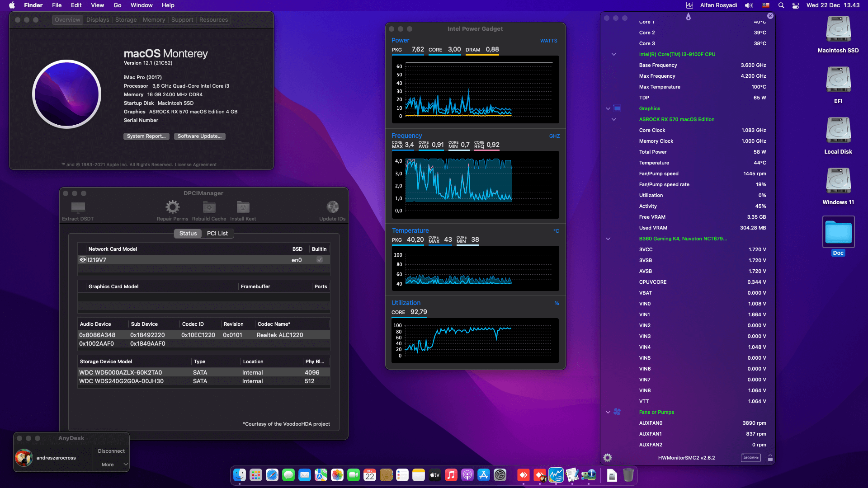The width and height of the screenshot is (868, 488).
Task: Click the macOS Monterey logo image
Action: pyautogui.click(x=67, y=94)
